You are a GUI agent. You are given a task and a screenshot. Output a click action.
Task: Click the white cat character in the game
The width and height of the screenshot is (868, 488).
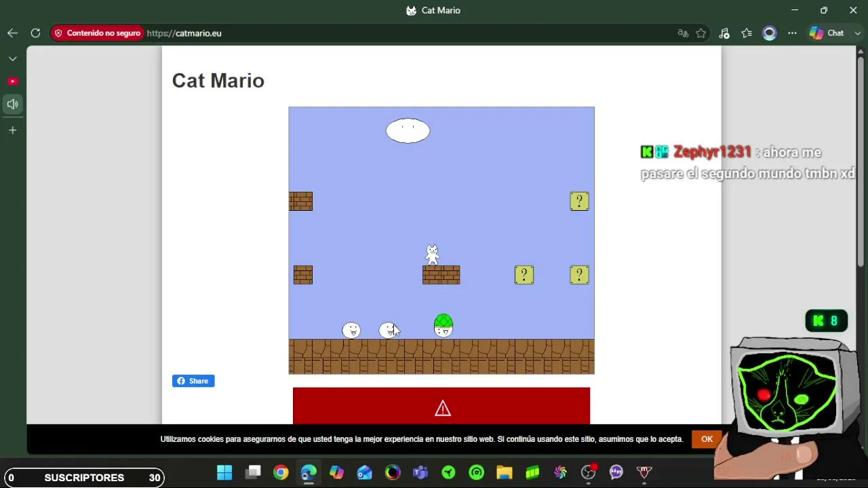tap(432, 254)
